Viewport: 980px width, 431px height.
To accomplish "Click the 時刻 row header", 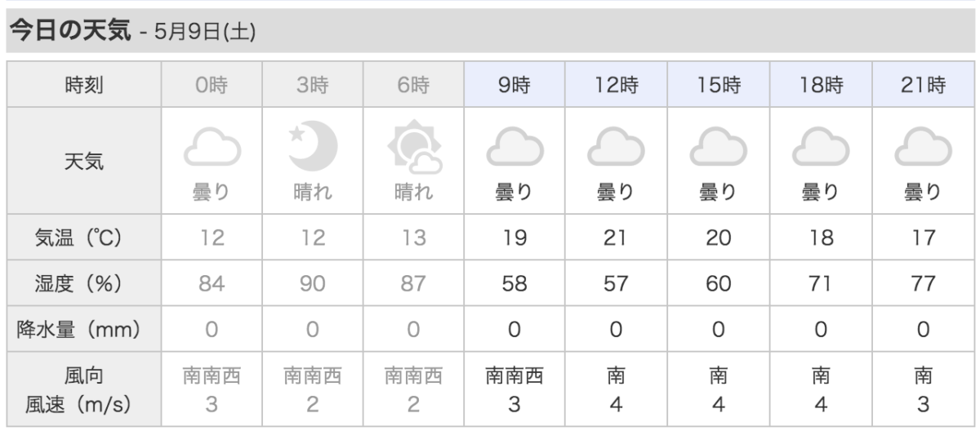I will [x=84, y=85].
